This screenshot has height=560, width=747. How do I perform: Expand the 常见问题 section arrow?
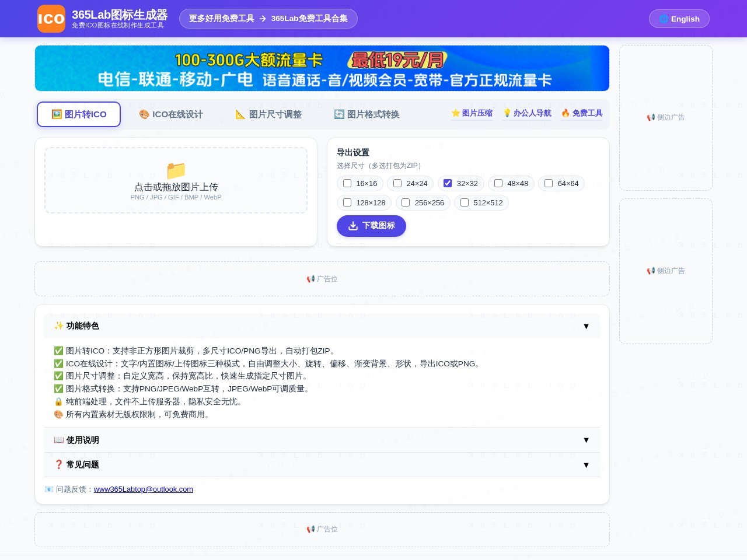coord(587,465)
